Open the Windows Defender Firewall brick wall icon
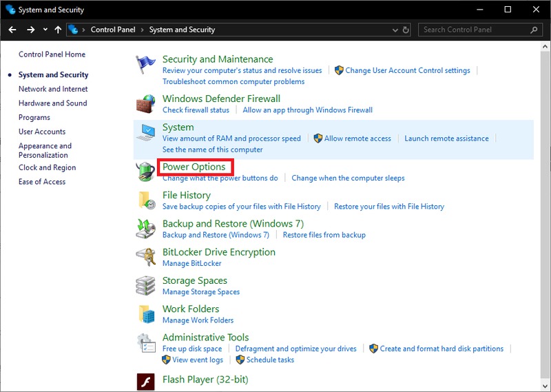 (146, 103)
